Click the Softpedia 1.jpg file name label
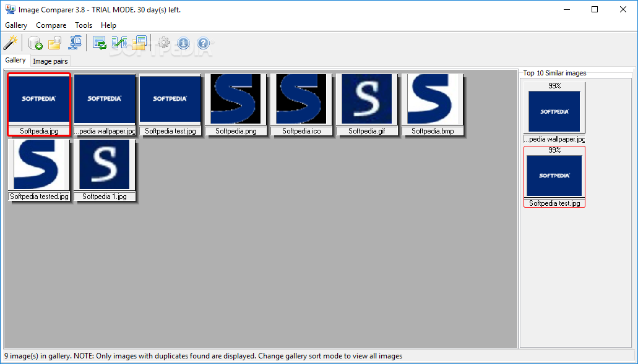Image resolution: width=638 pixels, height=364 pixels. pyautogui.click(x=105, y=197)
